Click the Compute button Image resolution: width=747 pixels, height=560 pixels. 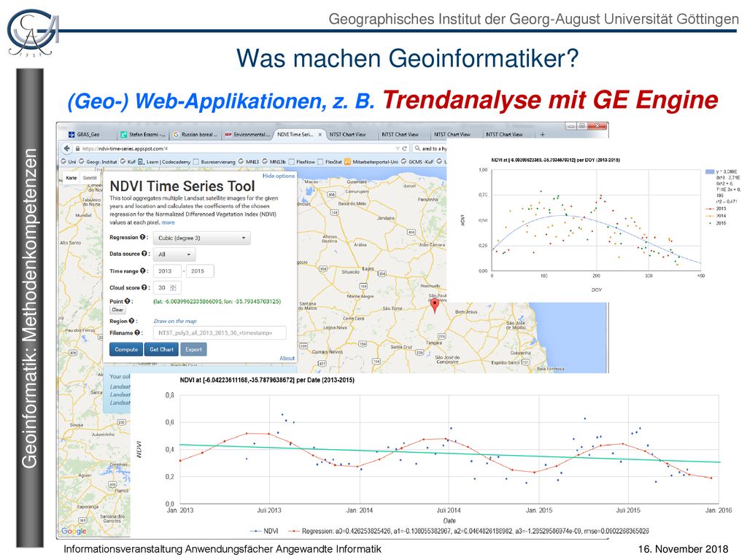click(x=126, y=349)
